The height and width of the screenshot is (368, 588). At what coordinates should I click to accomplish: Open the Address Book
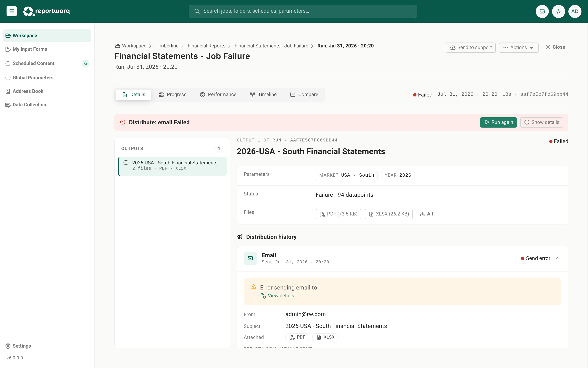(x=47, y=91)
